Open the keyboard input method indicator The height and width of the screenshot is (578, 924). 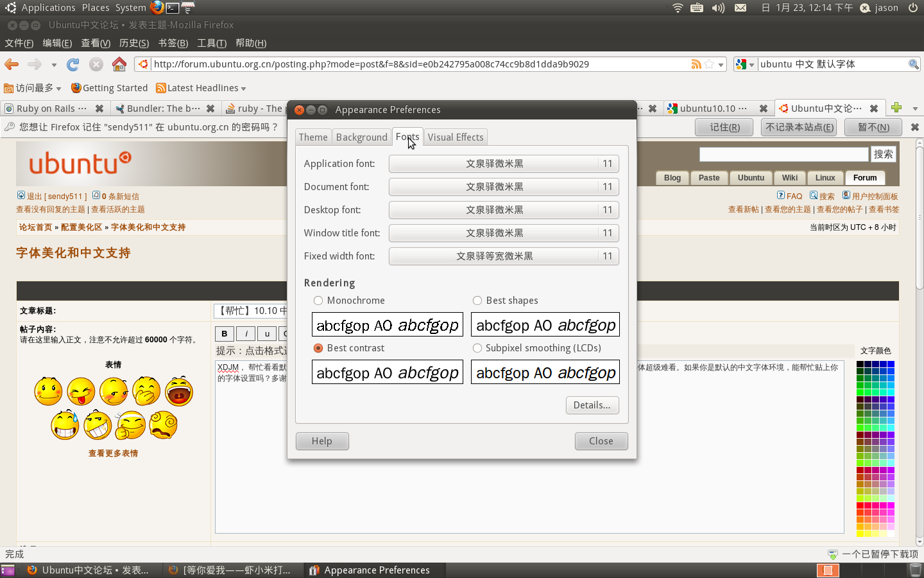697,8
